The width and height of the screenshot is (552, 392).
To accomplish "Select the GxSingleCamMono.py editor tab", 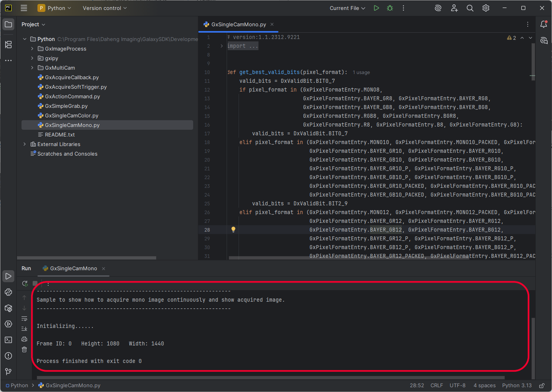I will (238, 24).
